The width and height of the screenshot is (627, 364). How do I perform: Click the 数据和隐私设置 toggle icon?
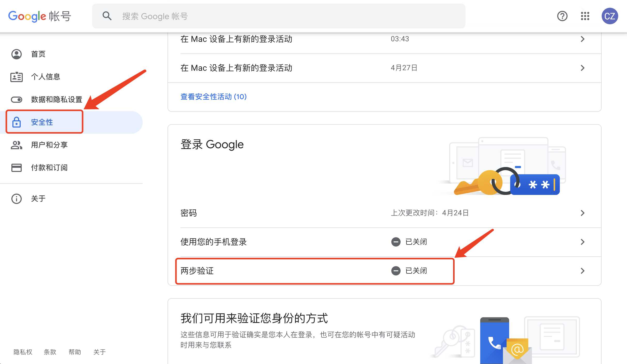click(x=16, y=99)
